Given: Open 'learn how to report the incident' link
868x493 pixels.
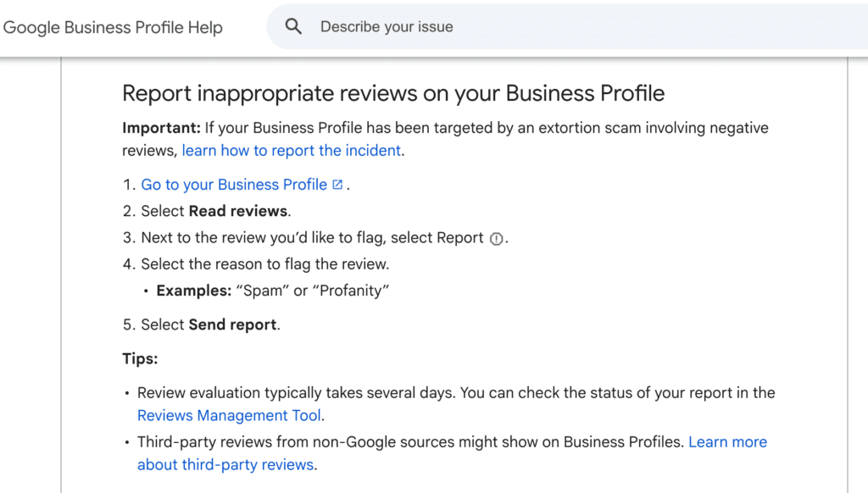Looking at the screenshot, I should click(292, 151).
